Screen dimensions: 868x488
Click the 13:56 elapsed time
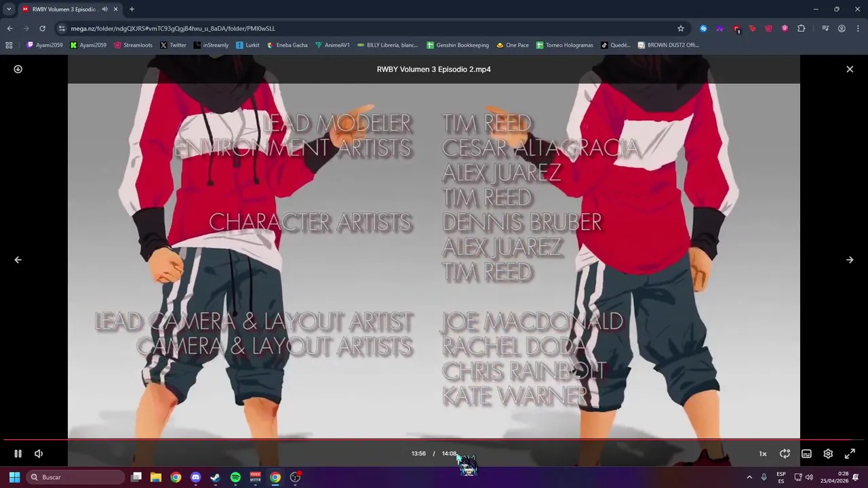418,454
